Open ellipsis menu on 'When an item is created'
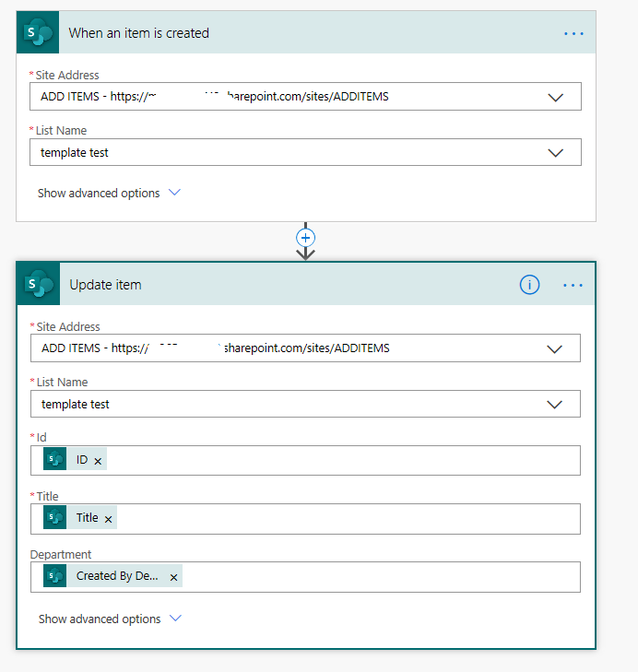Viewport: 638px width, 672px height. coord(573,33)
